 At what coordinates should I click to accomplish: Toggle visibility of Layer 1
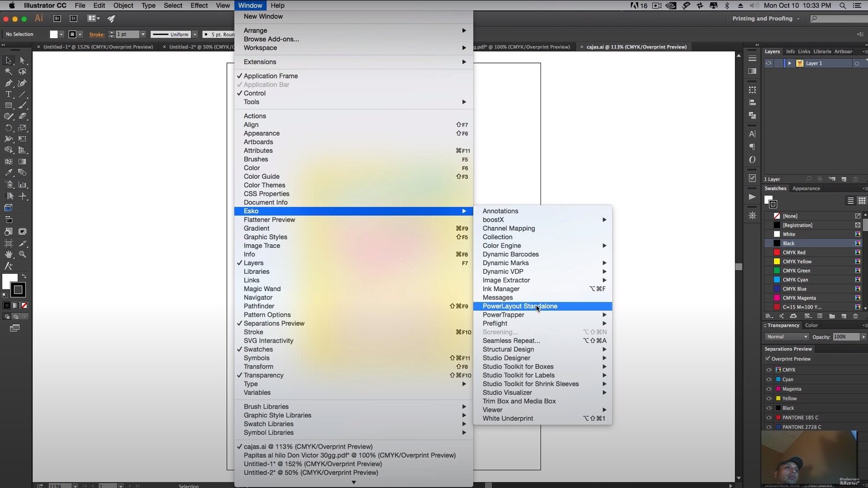[768, 63]
